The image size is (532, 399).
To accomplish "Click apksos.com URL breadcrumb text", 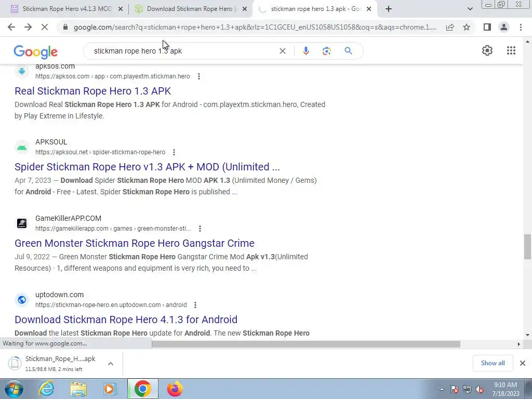I will (113, 76).
